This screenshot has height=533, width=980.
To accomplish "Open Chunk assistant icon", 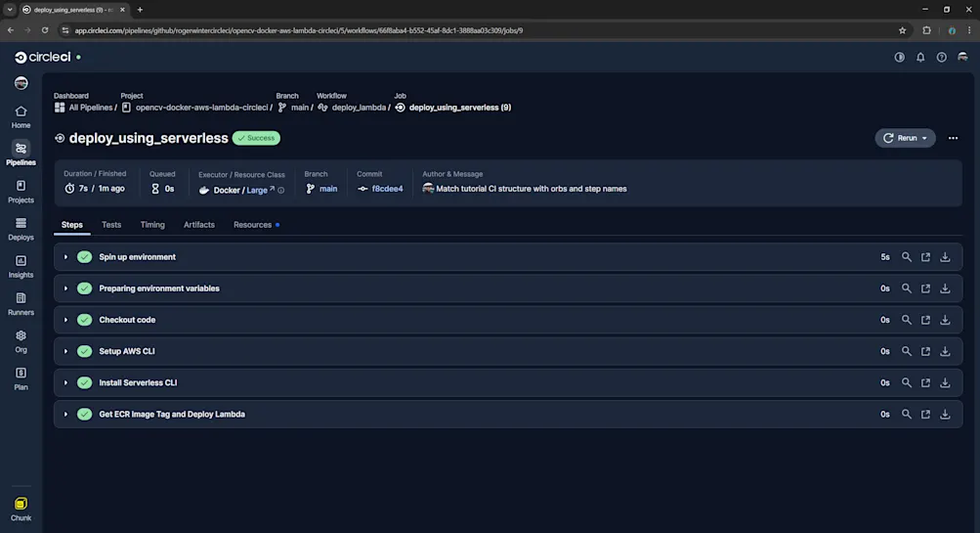I will [21, 509].
